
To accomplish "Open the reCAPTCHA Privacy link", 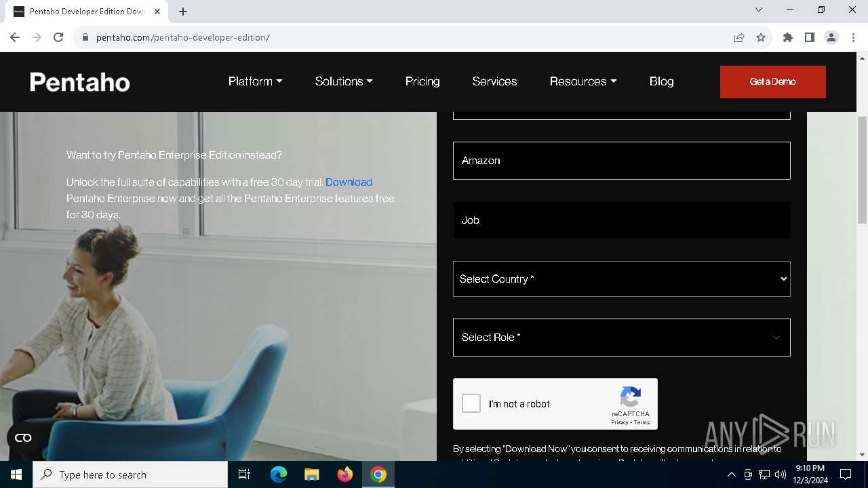I will (619, 422).
